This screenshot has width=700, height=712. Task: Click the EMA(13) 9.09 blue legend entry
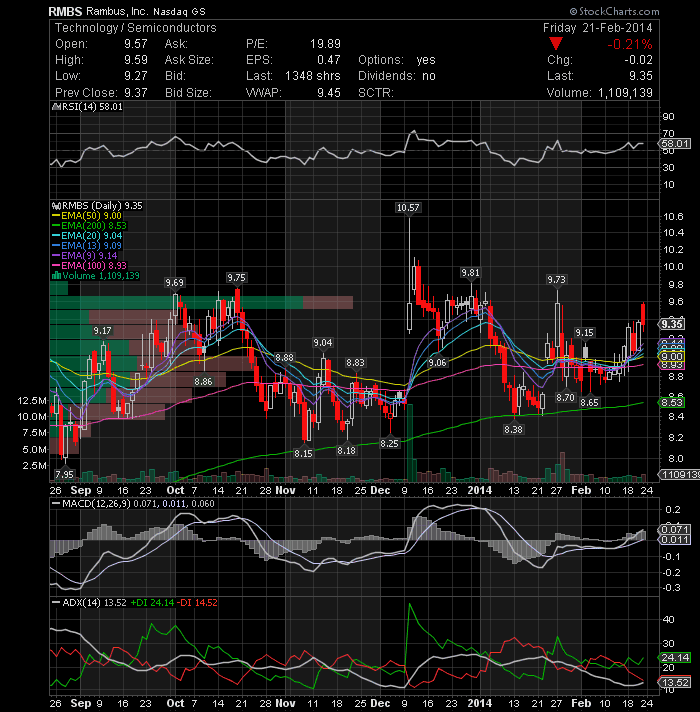click(87, 246)
